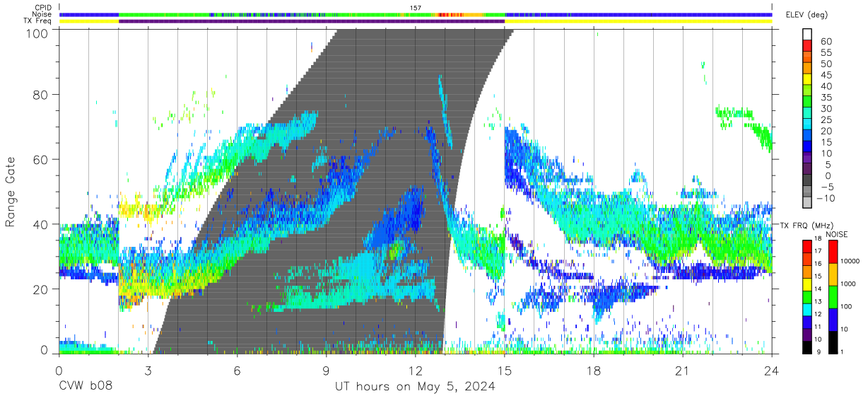Click the 'Noise' row label above the plot
This screenshot has height=401, width=868.
coord(42,14)
